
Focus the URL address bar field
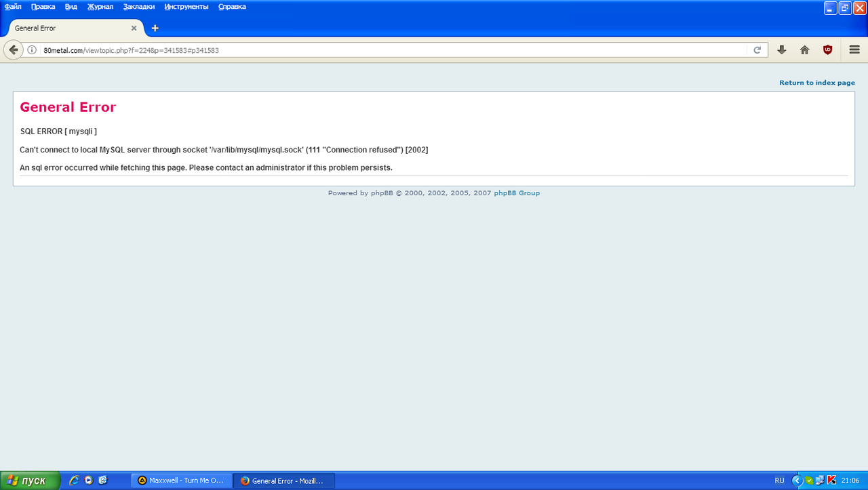point(393,50)
